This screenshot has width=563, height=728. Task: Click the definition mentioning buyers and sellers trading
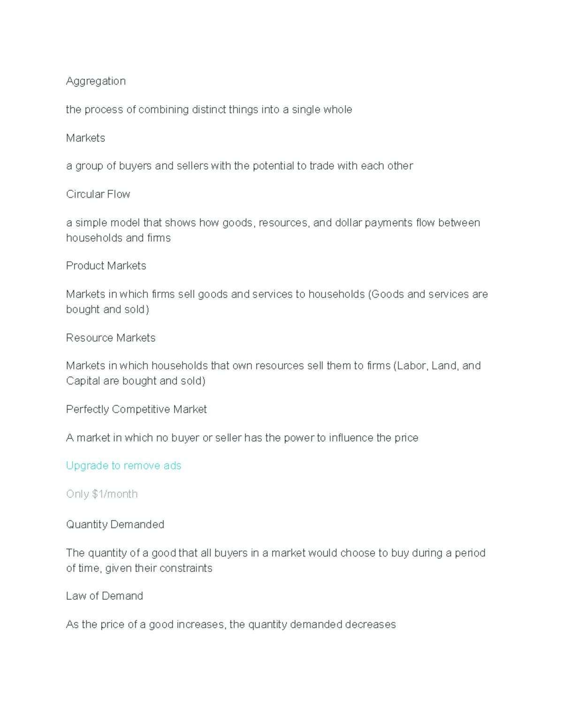[239, 166]
